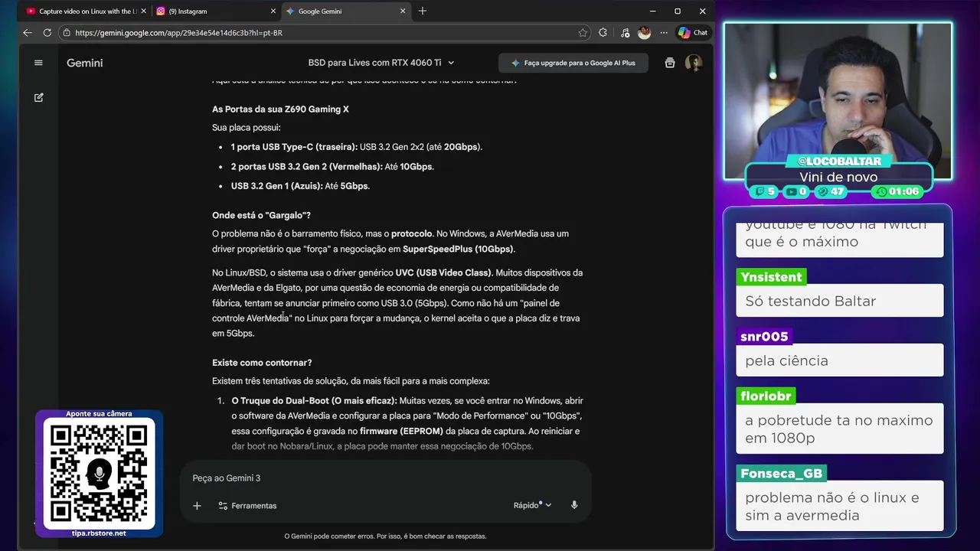Click the floriobr chat username
The width and height of the screenshot is (980, 551).
click(x=766, y=396)
